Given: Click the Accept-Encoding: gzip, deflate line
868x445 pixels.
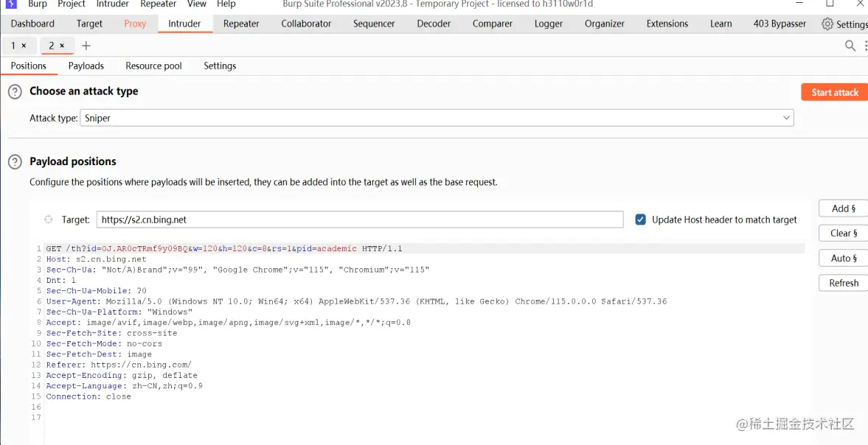Looking at the screenshot, I should click(122, 375).
